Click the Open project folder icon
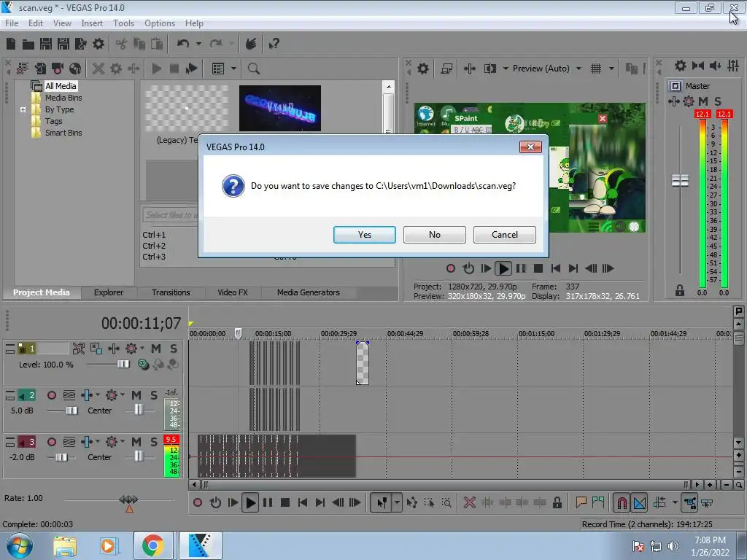This screenshot has height=560, width=747. (28, 44)
